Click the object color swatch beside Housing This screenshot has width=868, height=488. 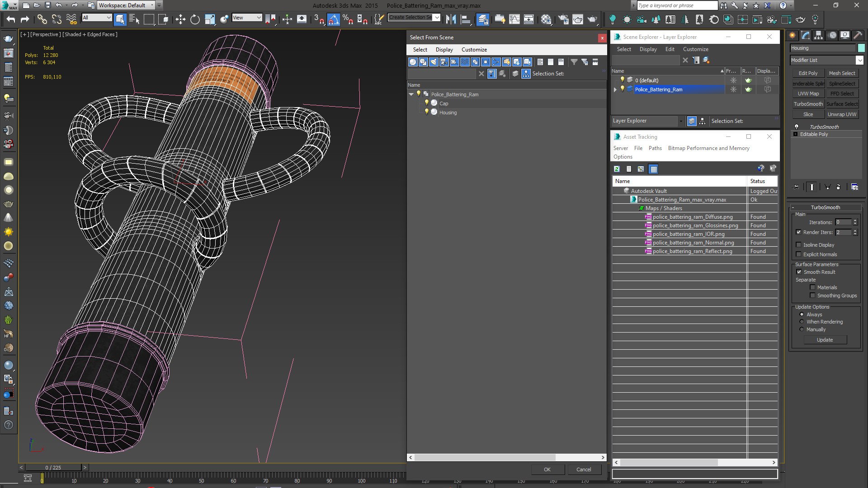[x=861, y=48]
